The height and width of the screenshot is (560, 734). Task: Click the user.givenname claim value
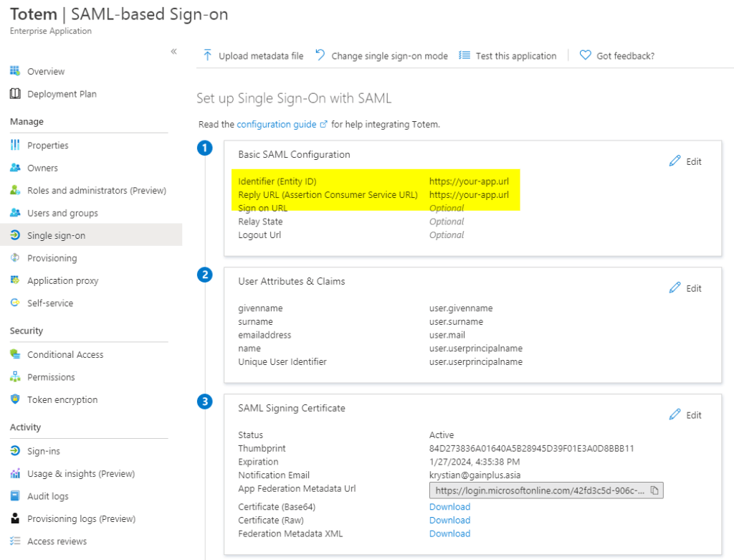[x=461, y=308]
